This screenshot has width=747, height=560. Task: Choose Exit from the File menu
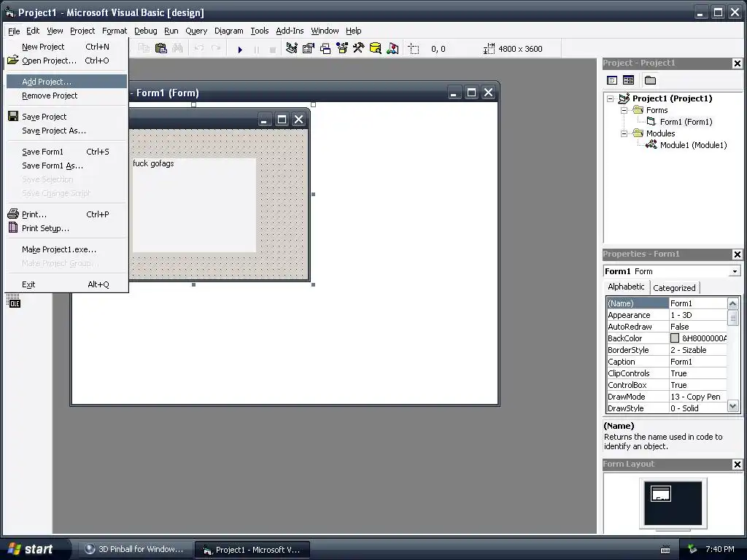tap(66, 284)
